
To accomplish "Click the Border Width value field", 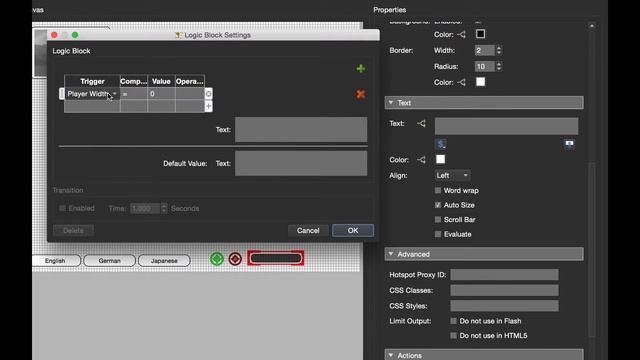I will click(x=484, y=51).
